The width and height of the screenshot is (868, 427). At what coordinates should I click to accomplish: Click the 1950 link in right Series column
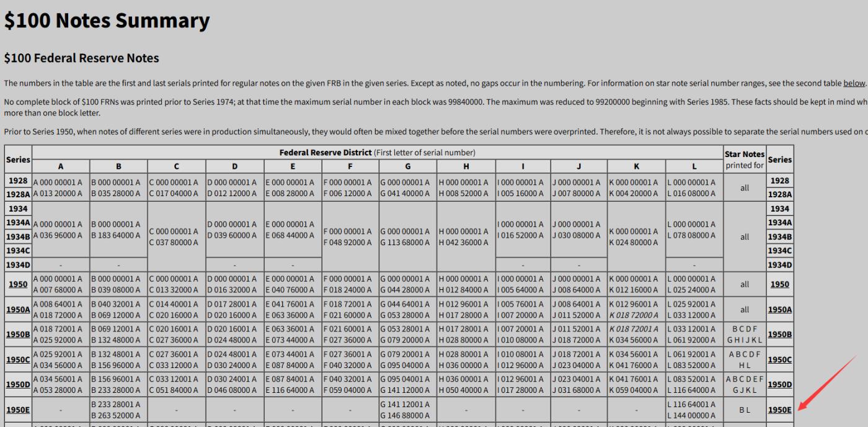[780, 284]
